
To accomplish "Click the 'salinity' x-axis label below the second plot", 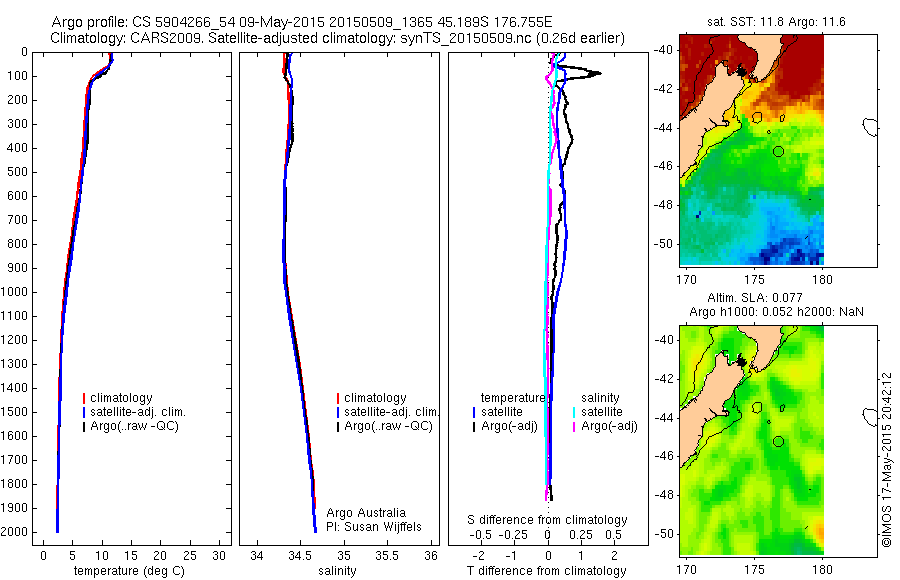I will [x=337, y=571].
